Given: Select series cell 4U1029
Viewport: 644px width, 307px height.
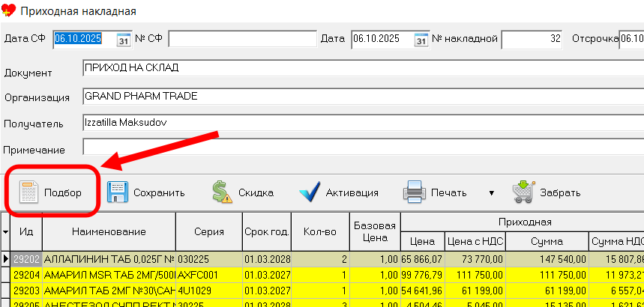Looking at the screenshot, I should click(x=209, y=291).
